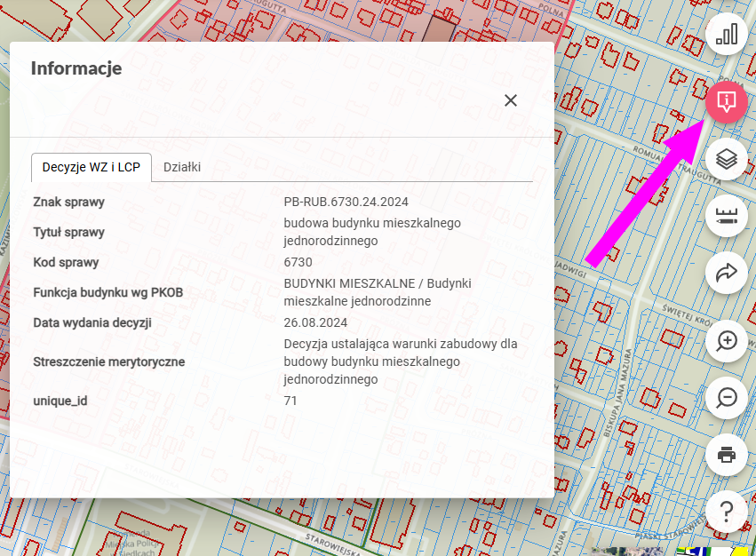The height and width of the screenshot is (556, 756).
Task: Print the current map view
Action: click(727, 455)
